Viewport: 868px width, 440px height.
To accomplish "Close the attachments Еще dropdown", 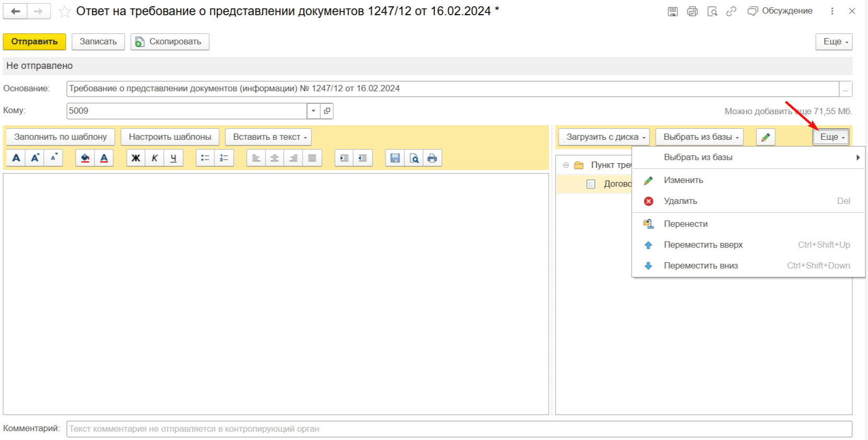I will pyautogui.click(x=831, y=137).
